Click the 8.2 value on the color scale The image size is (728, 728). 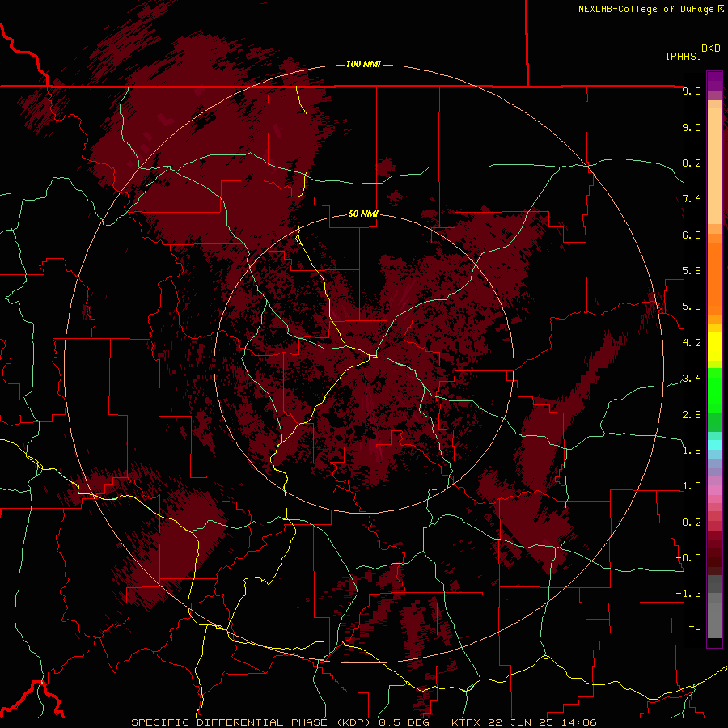[692, 163]
